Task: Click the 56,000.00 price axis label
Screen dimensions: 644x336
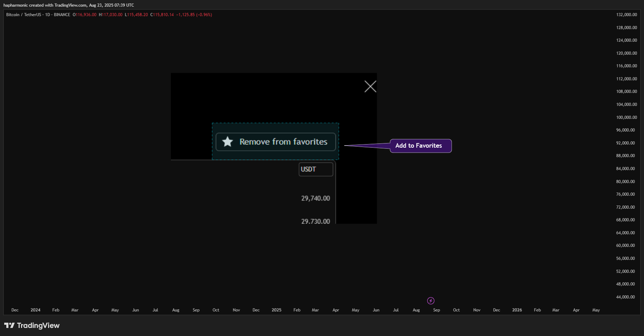Action: pos(625,258)
